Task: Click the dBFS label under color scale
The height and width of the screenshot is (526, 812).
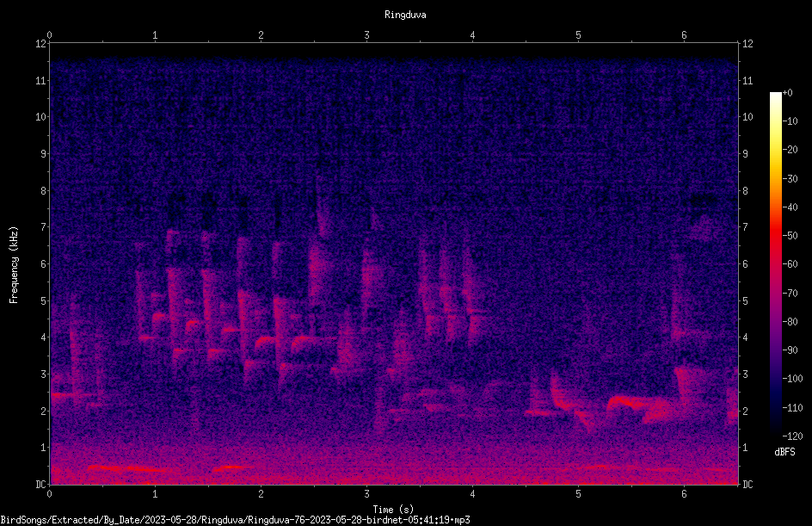Action: pos(784,452)
